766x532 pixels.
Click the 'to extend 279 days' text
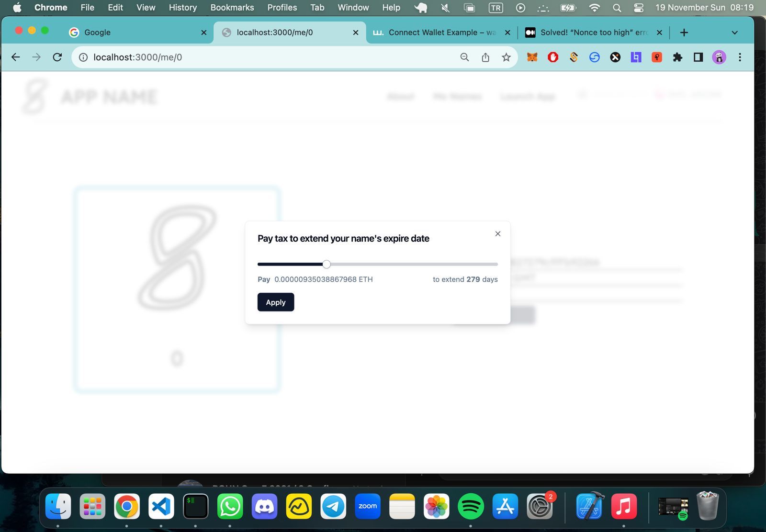point(465,279)
